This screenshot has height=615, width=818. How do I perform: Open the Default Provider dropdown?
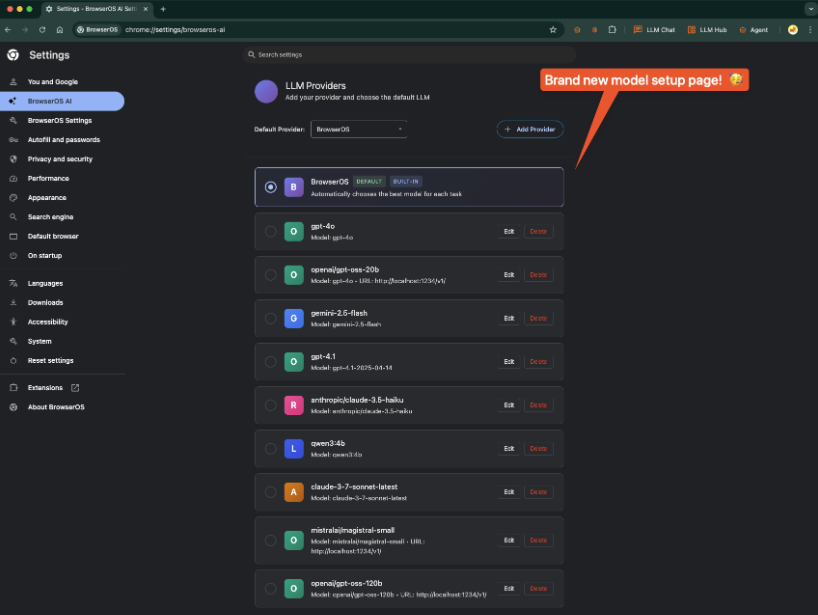click(x=359, y=129)
